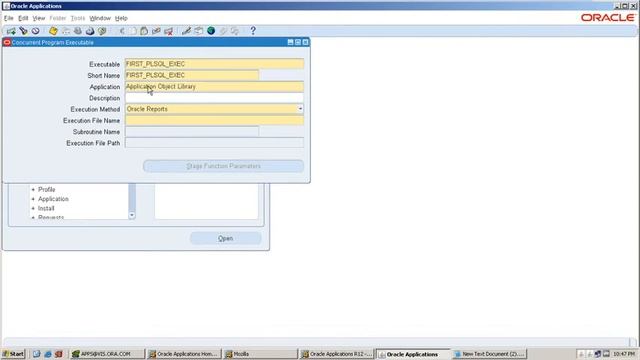Click the Clear Record eraser icon
This screenshot has height=360, width=640.
pyautogui.click(x=156, y=31)
